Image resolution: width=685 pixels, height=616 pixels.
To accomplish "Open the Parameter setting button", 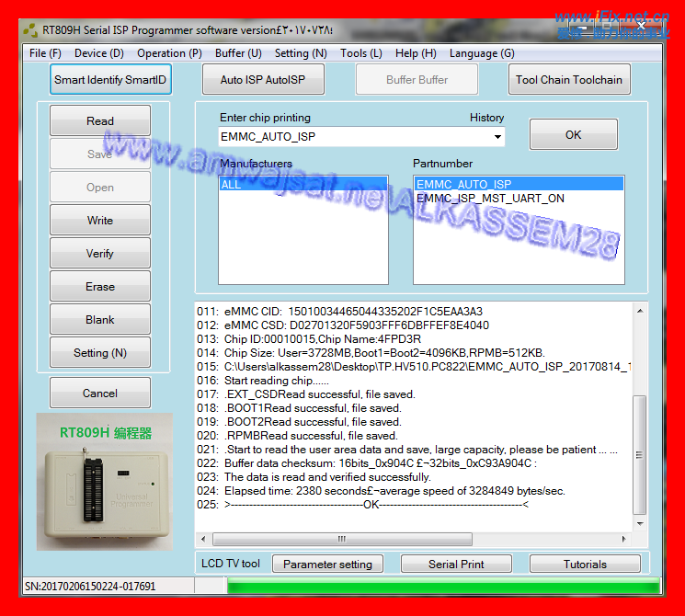I will coord(327,565).
